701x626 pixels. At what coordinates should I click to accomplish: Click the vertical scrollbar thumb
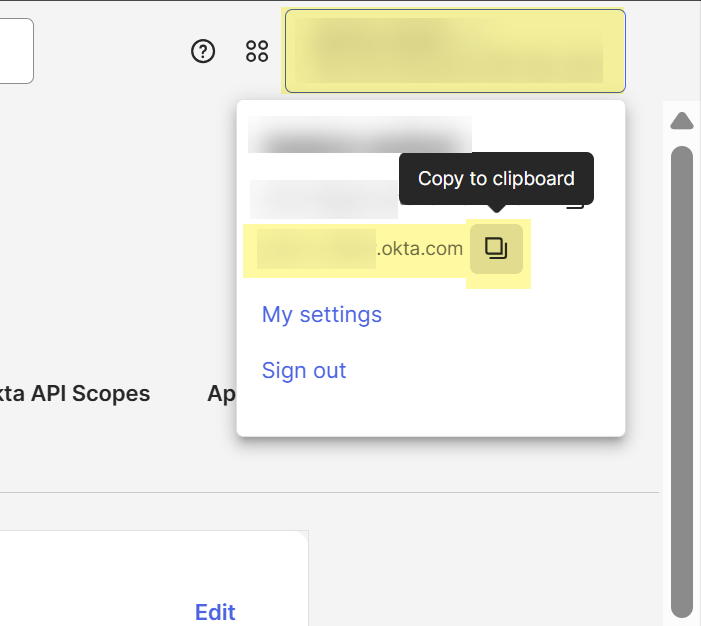pos(682,380)
